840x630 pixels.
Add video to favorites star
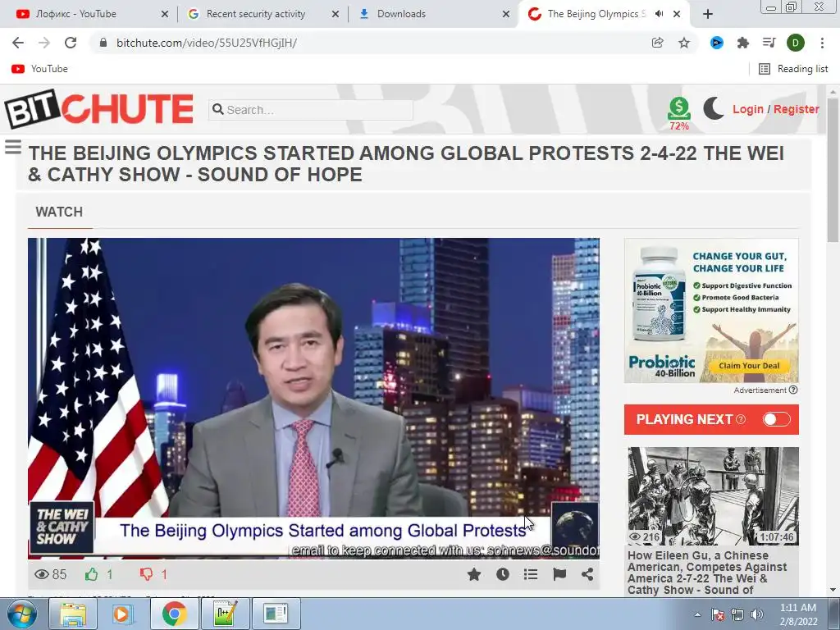(474, 575)
